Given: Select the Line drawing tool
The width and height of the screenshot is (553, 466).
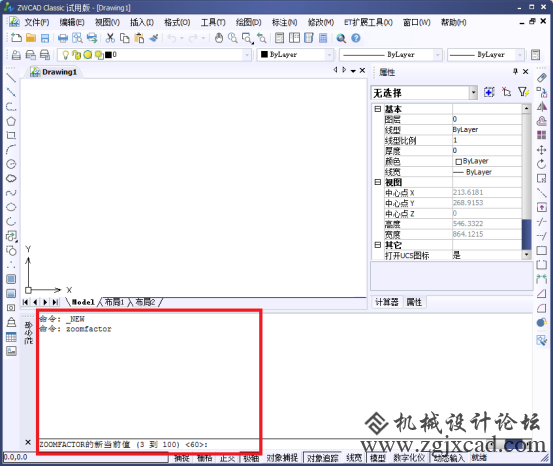Looking at the screenshot, I should click(x=11, y=78).
